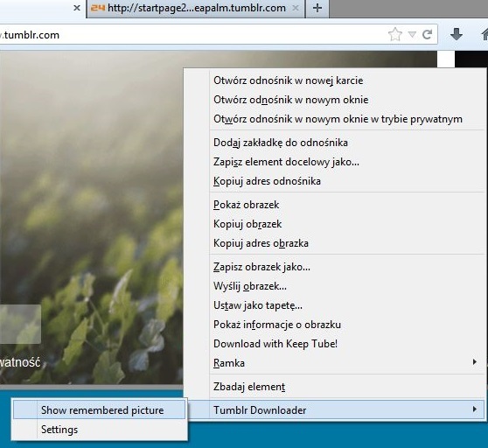The image size is (488, 448).
Task: Open the downloads arrow icon
Action: coord(457,34)
